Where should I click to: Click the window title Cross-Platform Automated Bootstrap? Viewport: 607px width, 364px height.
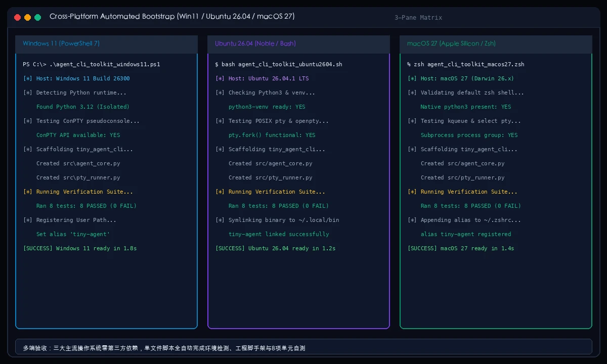172,17
